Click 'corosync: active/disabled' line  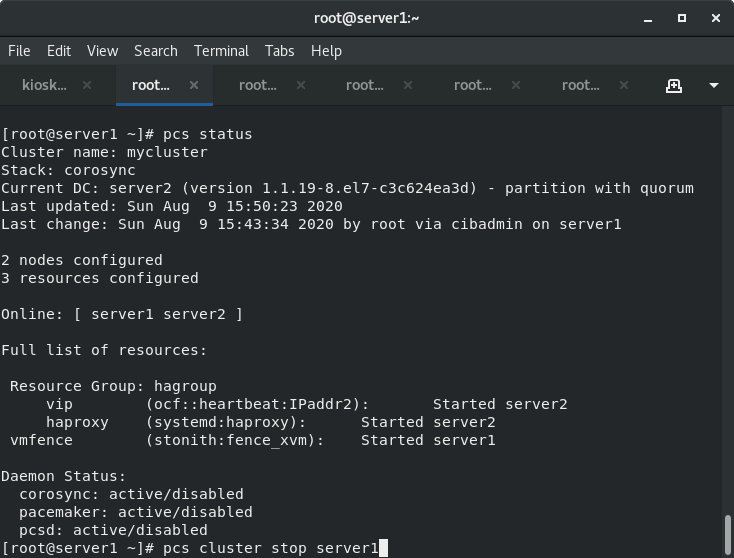pos(131,494)
